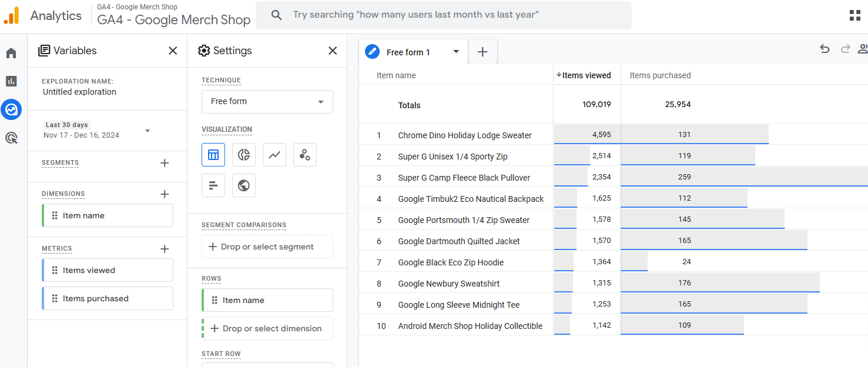Select the Items viewed metric chip
Image resolution: width=868 pixels, height=376 pixels.
pyautogui.click(x=108, y=270)
